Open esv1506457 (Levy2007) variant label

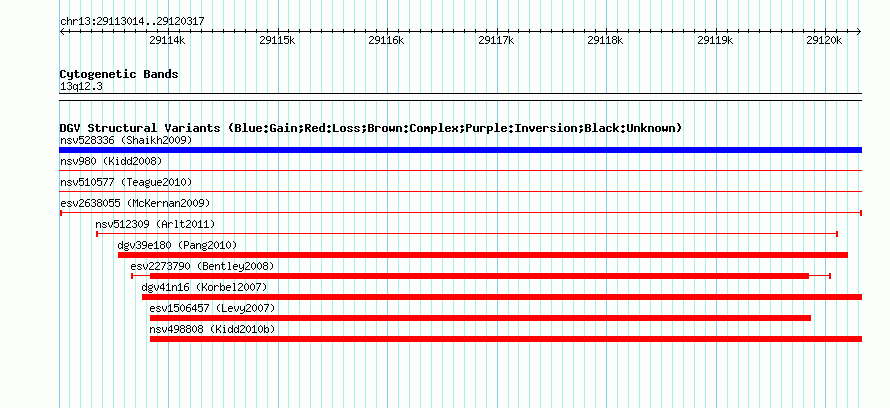[212, 308]
